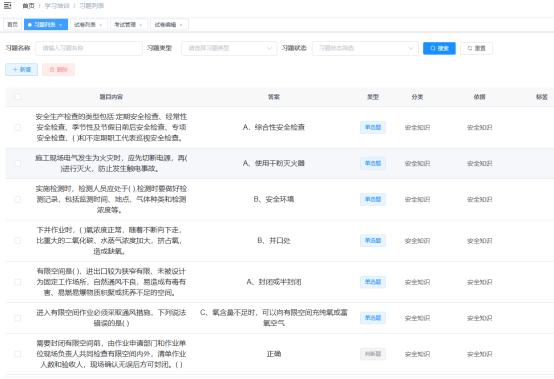Click the answer 'A、封闭或半封闭'
Screen dimensions: 554x379
pyautogui.click(x=274, y=282)
